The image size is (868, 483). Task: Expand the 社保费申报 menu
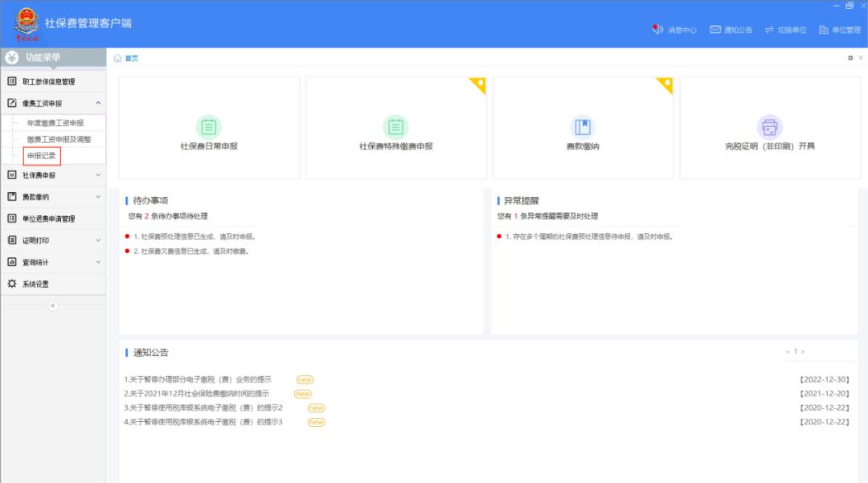point(98,175)
